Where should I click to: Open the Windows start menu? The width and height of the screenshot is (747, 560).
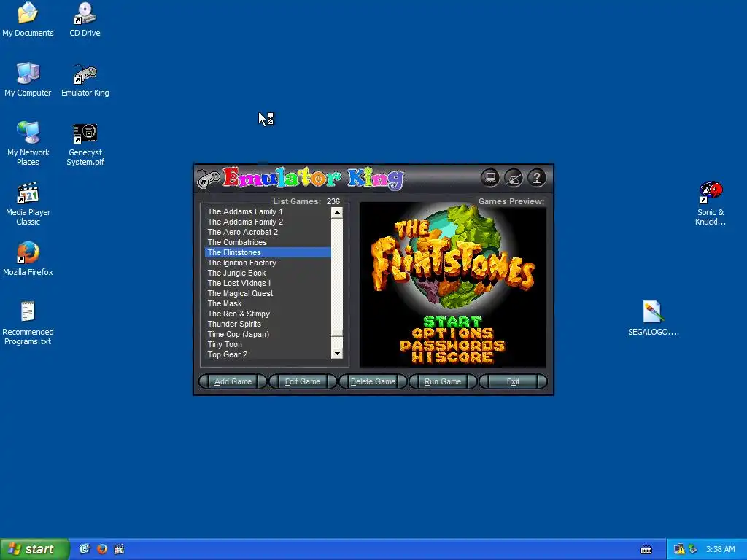(x=34, y=549)
